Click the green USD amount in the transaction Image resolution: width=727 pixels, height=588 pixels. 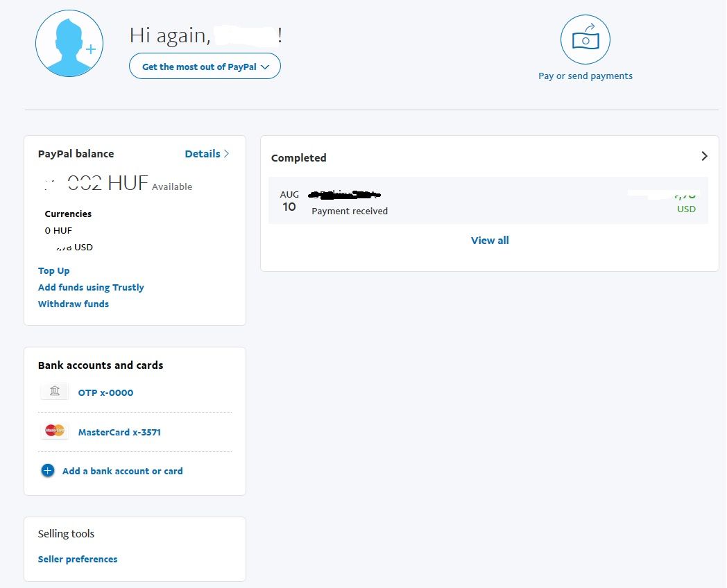pyautogui.click(x=685, y=202)
